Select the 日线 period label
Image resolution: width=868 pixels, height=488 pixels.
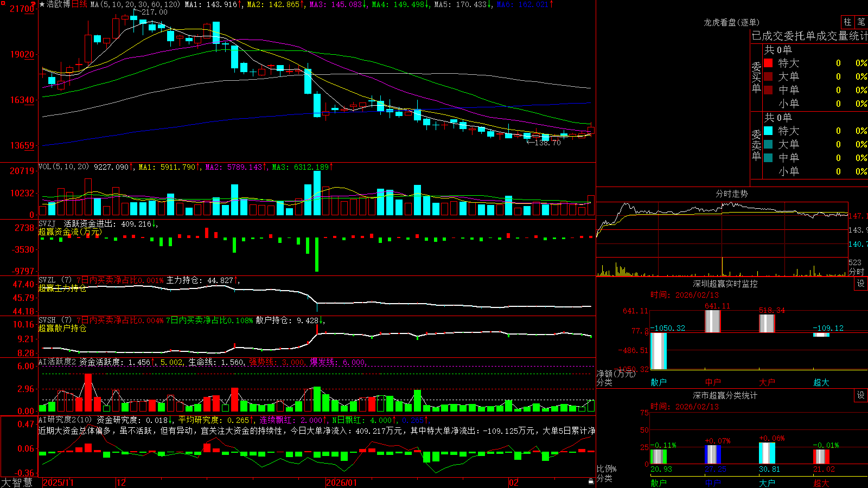(79, 4)
